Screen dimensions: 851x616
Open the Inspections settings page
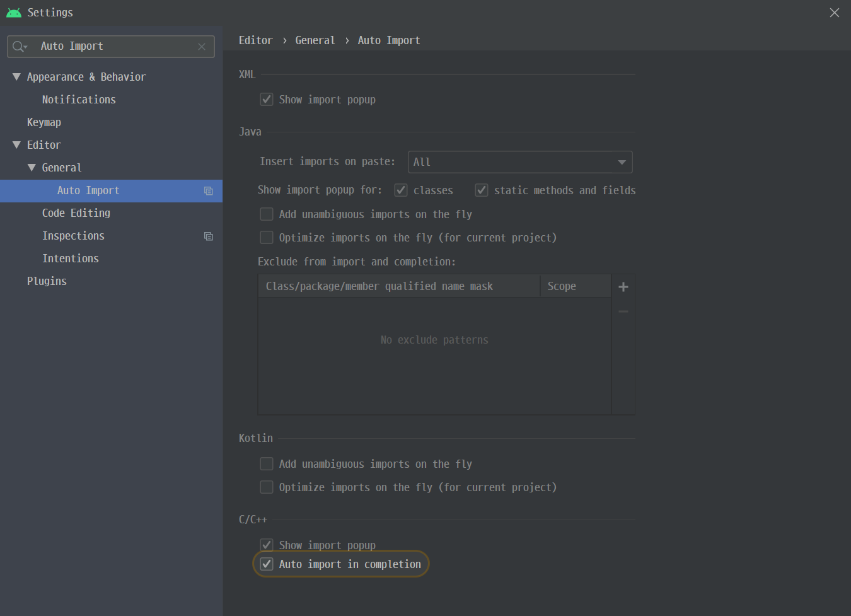click(x=73, y=236)
